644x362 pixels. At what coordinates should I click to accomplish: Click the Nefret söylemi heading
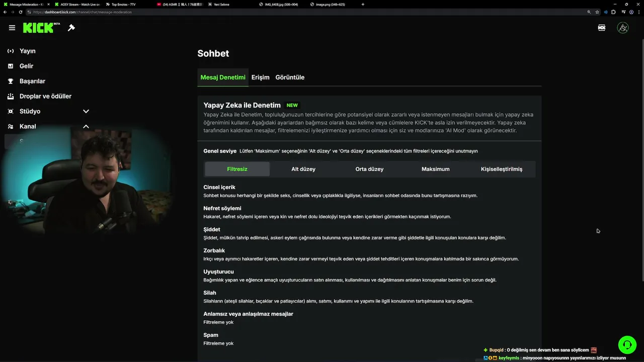tap(222, 208)
